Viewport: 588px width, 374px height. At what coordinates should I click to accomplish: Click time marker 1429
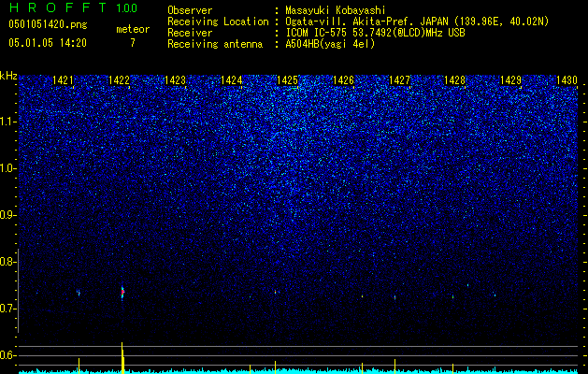510,80
